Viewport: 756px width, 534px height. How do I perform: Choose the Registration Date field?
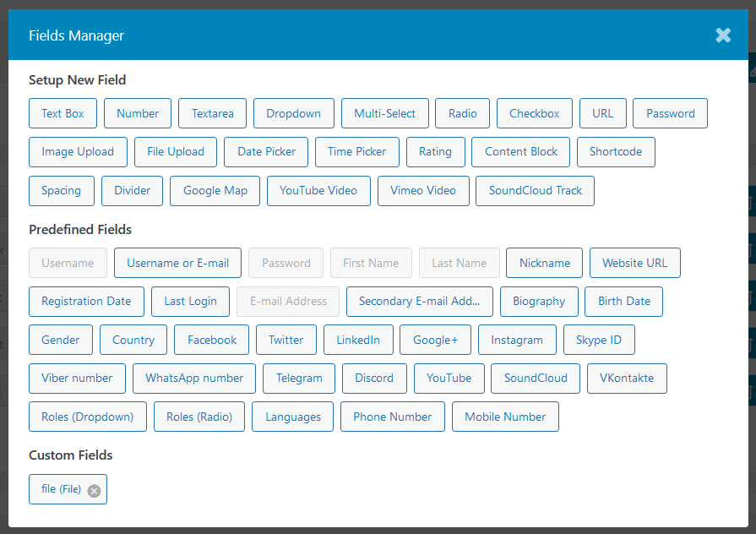86,302
